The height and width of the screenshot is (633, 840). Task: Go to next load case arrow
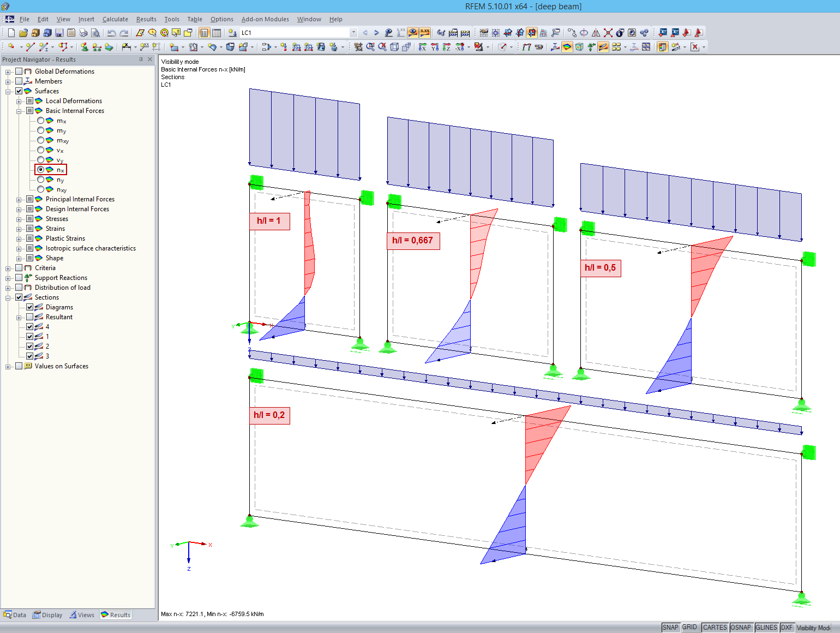tap(376, 33)
